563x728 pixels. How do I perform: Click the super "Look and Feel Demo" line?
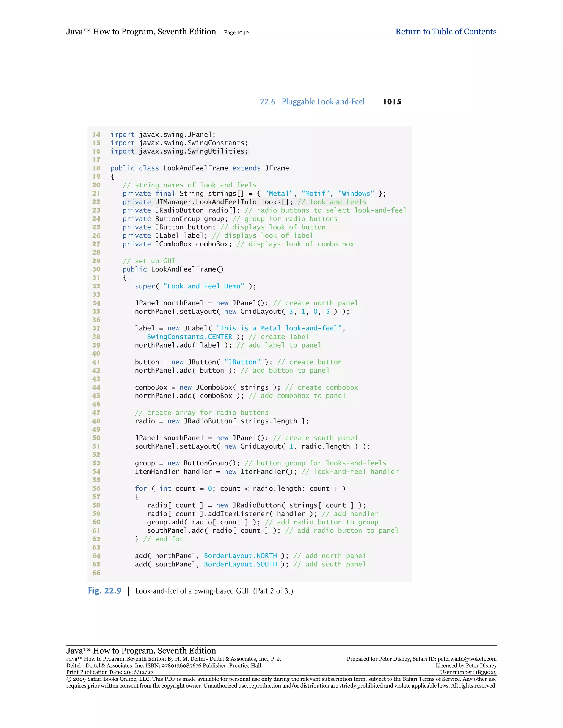tap(195, 286)
